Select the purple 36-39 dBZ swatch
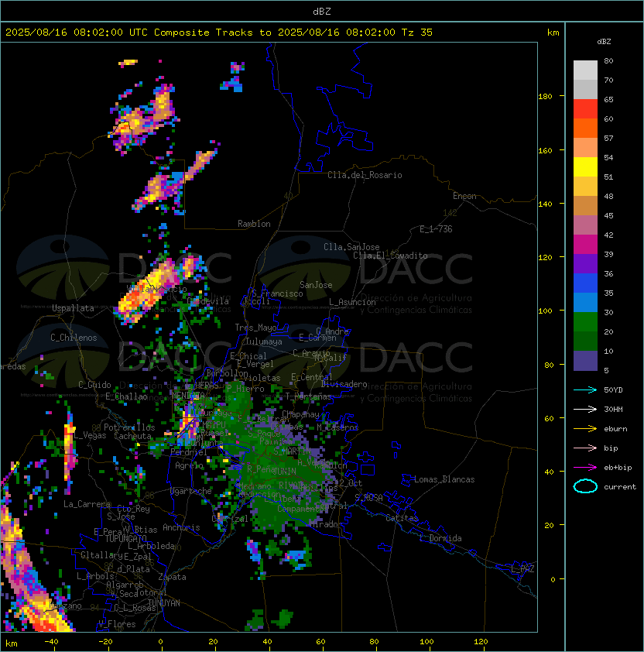Image resolution: width=644 pixels, height=652 pixels. point(585,263)
